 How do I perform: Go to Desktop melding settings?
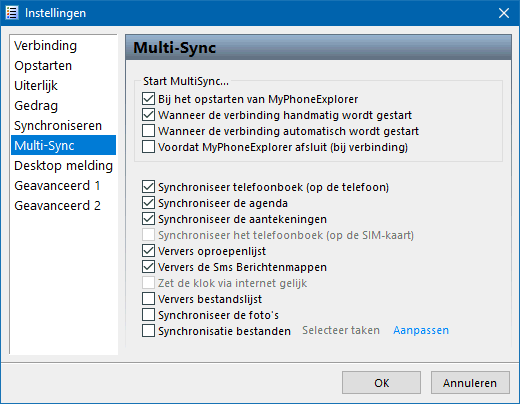(63, 166)
